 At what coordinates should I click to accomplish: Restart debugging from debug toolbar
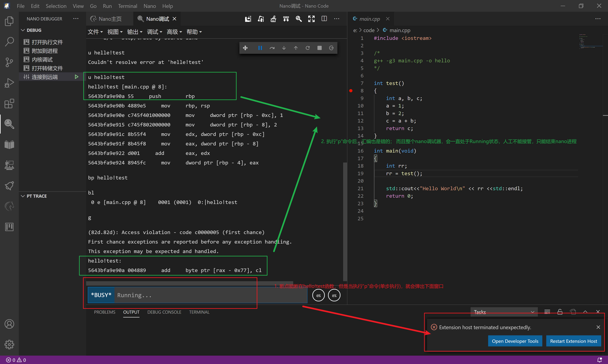pos(308,48)
